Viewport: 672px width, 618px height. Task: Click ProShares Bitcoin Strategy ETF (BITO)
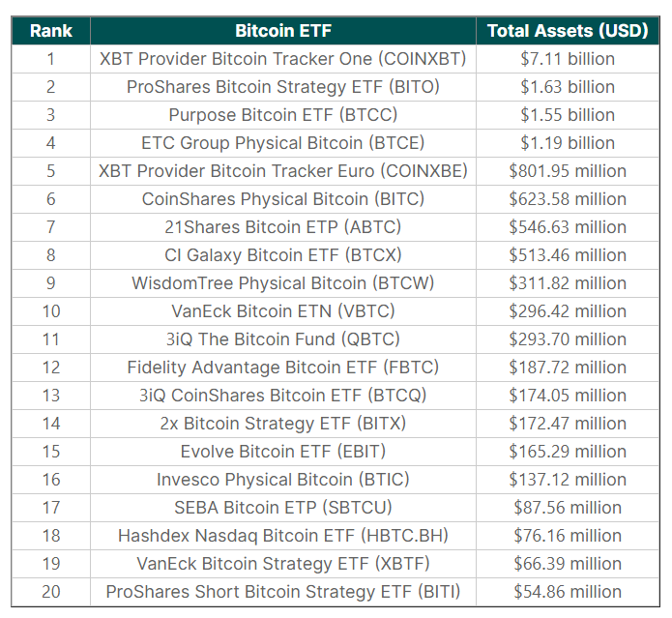[x=282, y=87]
